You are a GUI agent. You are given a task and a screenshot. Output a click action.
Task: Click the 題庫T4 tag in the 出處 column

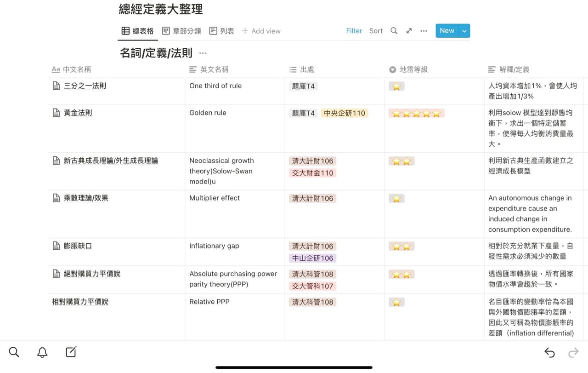point(303,86)
